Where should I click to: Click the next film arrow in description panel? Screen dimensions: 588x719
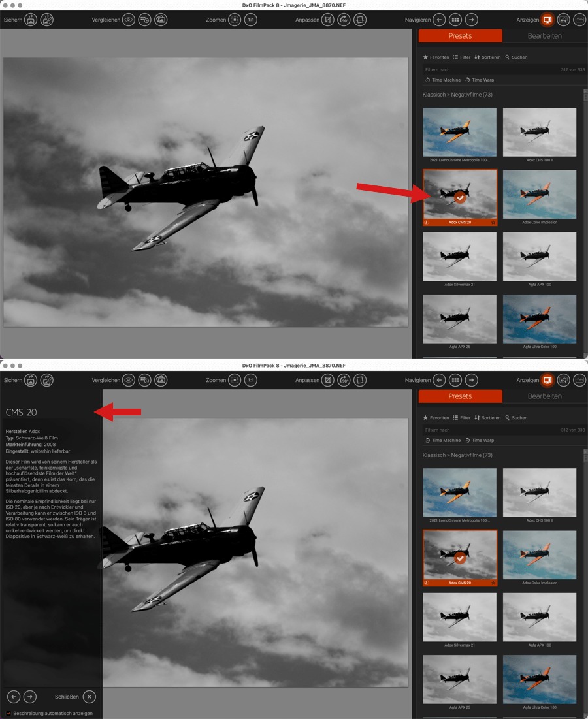(29, 697)
